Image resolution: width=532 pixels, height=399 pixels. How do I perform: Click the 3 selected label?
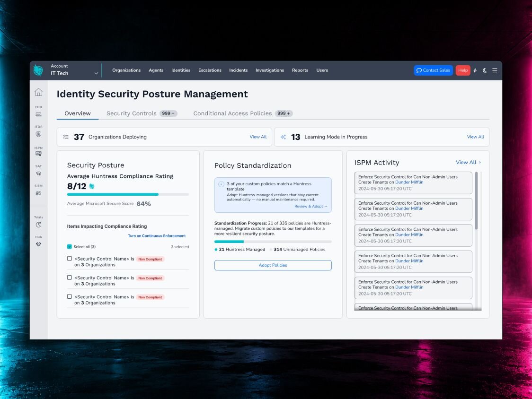pyautogui.click(x=180, y=247)
